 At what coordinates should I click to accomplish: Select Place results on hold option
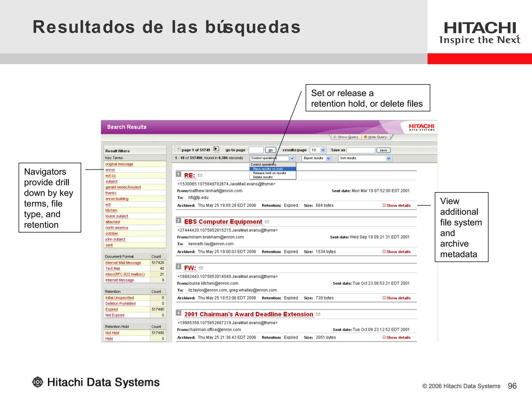click(x=273, y=169)
